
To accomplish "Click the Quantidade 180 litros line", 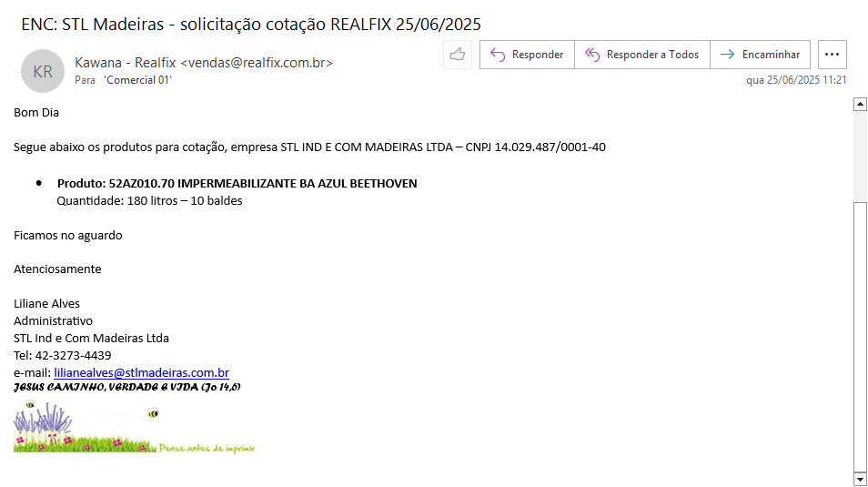I will click(x=149, y=201).
